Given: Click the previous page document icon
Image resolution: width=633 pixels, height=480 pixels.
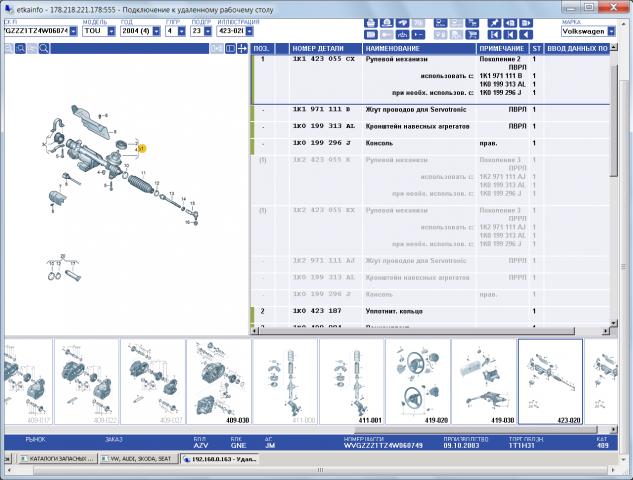Looking at the screenshot, I should pos(510,23).
